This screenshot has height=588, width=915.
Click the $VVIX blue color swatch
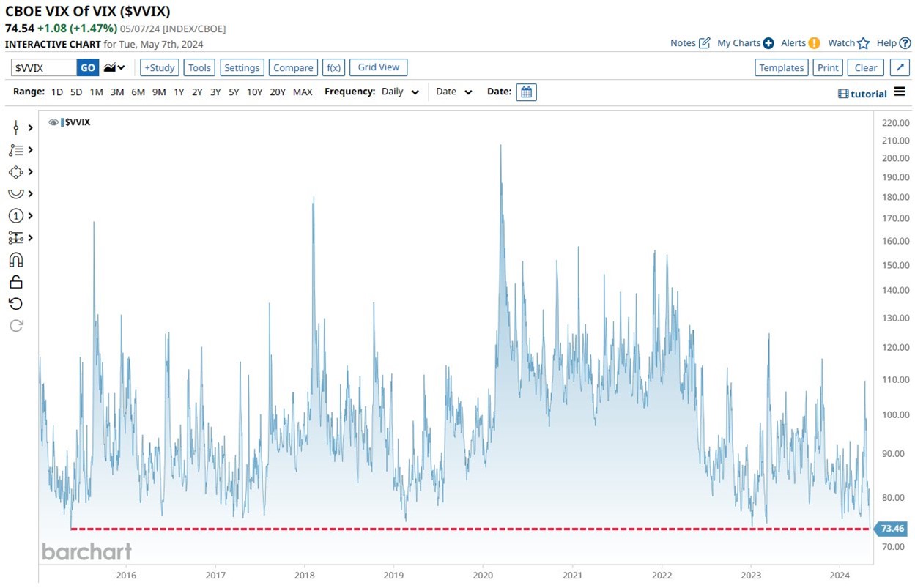[x=62, y=122]
